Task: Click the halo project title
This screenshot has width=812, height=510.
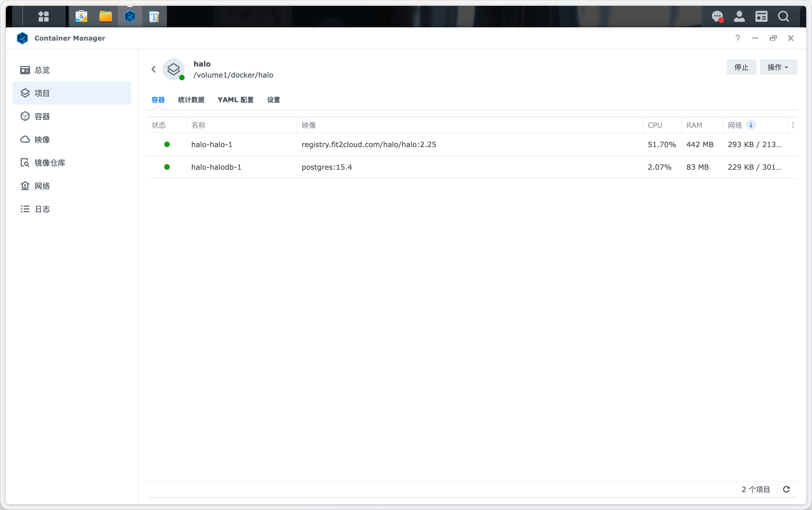Action: [202, 64]
